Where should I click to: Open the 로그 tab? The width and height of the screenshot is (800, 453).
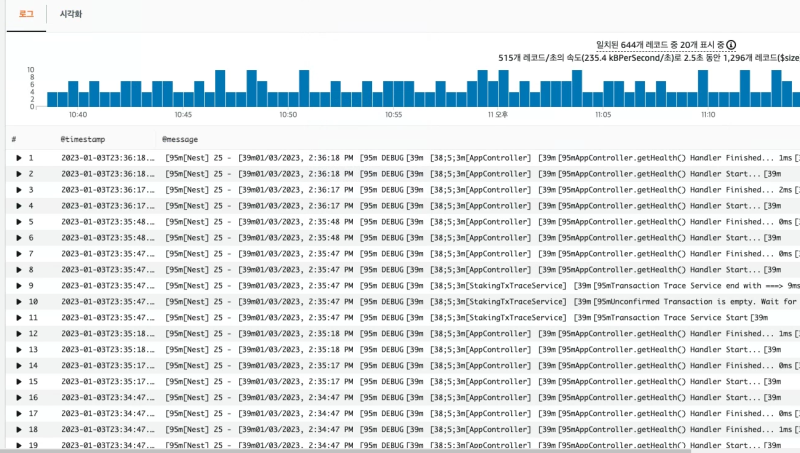click(26, 14)
